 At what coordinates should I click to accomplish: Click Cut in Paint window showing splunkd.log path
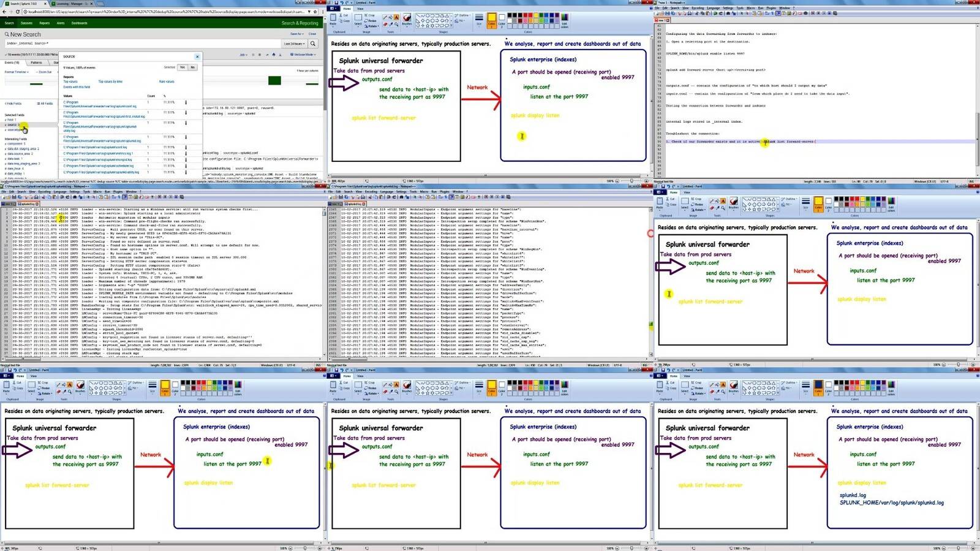(670, 382)
